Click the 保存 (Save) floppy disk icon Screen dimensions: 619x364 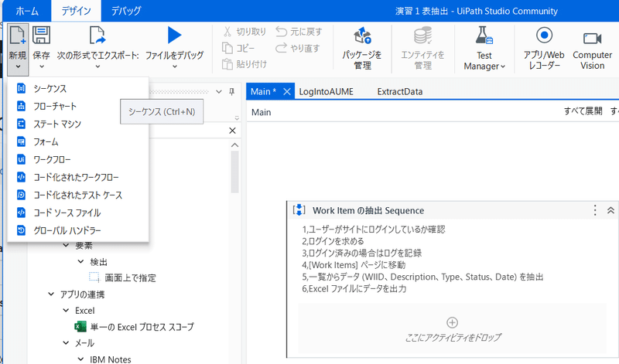(41, 36)
